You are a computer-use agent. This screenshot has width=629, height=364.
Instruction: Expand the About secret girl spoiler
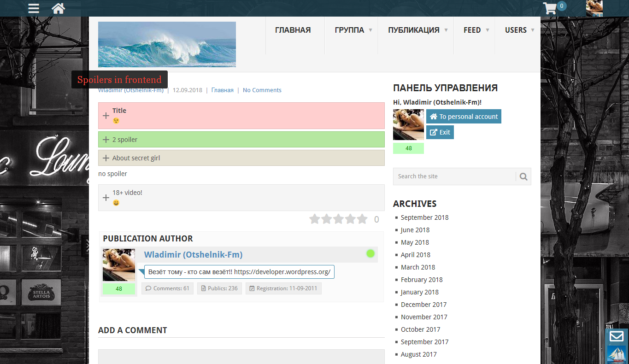[x=241, y=158]
